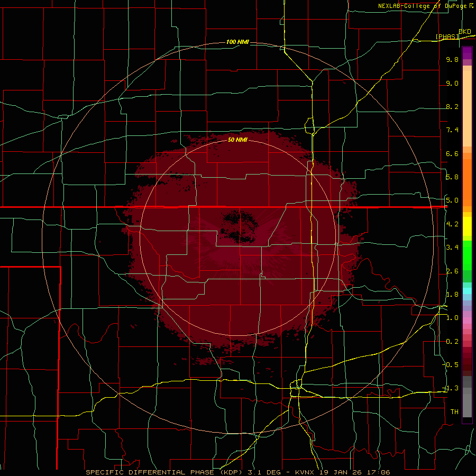
Task: Click the "50 NMI" range ring label
Action: coord(237,140)
